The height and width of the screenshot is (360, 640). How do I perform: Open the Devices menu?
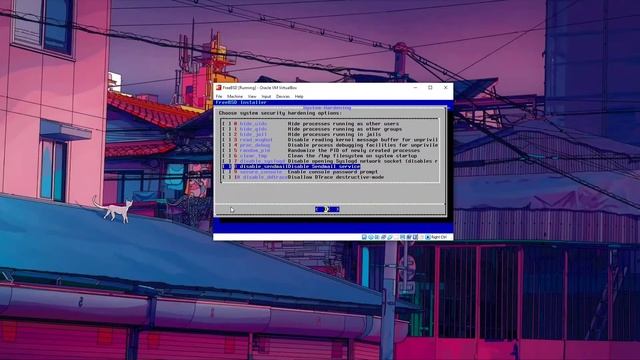tap(283, 97)
